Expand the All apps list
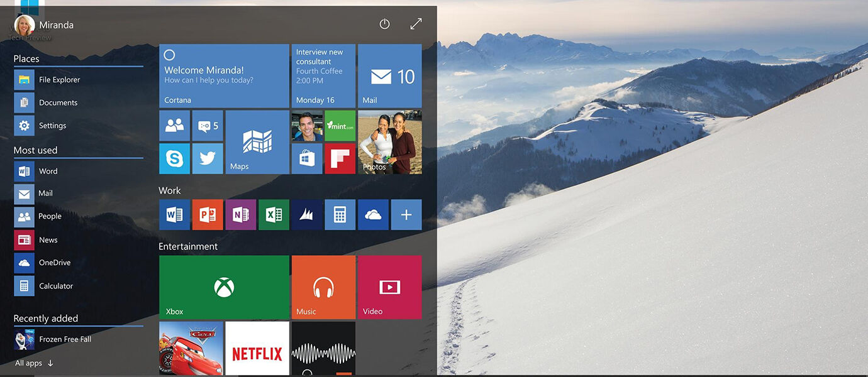868x377 pixels. click(x=34, y=363)
